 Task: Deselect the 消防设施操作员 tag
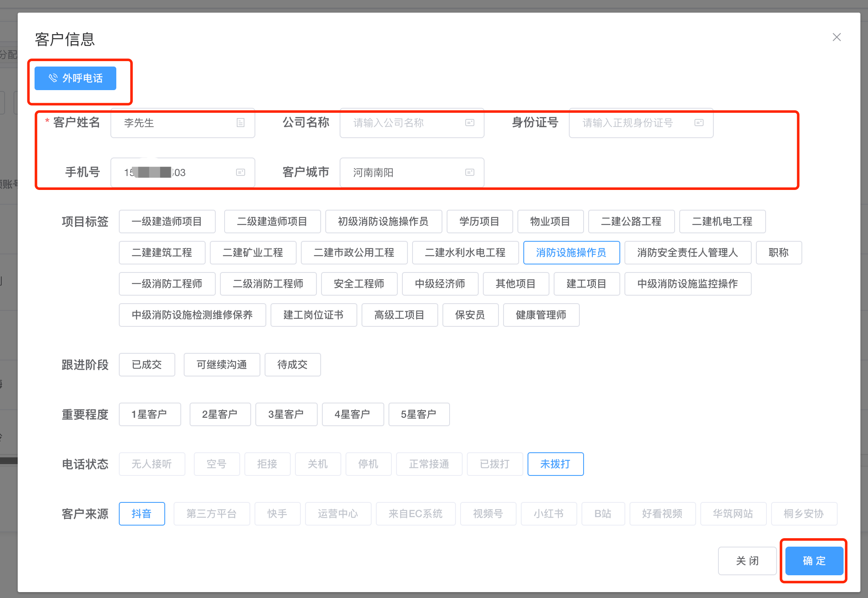pos(571,253)
